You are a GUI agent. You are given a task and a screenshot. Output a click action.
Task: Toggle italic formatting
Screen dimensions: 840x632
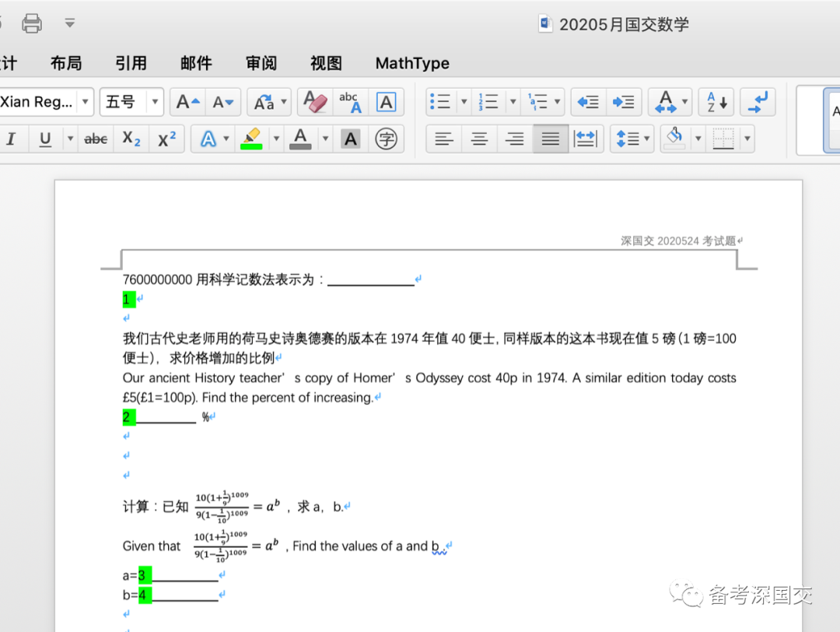pyautogui.click(x=11, y=139)
